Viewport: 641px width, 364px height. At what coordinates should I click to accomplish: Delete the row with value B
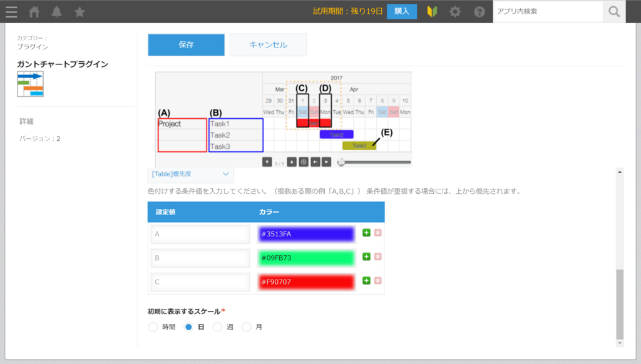click(x=377, y=257)
